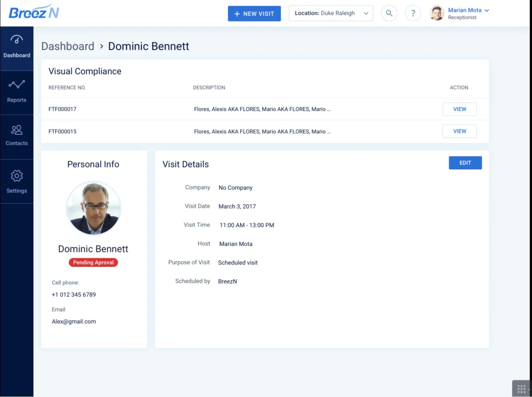Open help question mark icon
The height and width of the screenshot is (397, 532).
[413, 13]
